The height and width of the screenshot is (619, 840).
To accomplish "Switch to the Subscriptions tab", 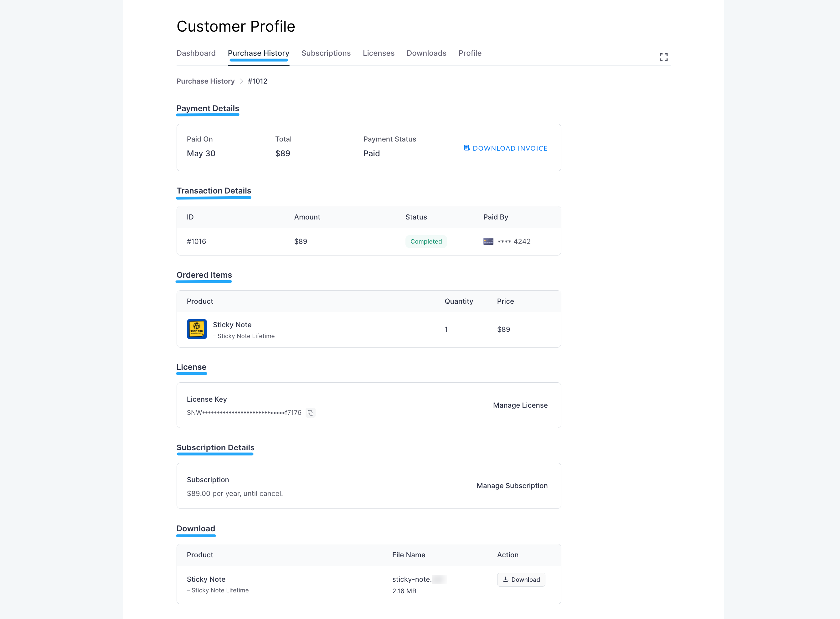I will (326, 53).
